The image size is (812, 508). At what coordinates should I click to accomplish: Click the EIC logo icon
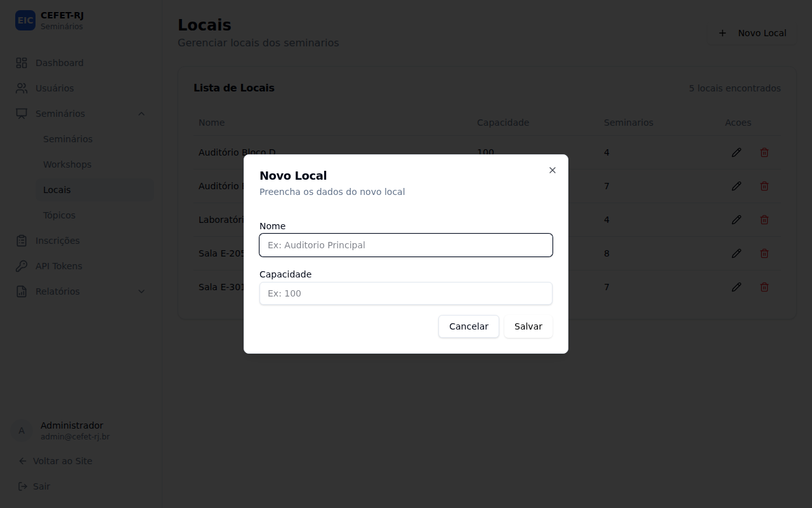tap(25, 20)
